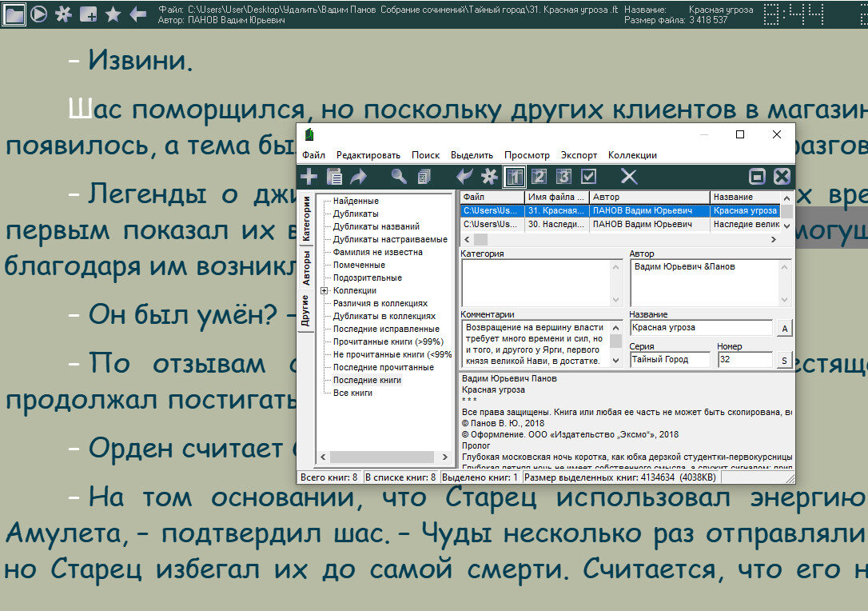Select the Красная угроза cell in book list
868x611 pixels.
click(x=745, y=211)
